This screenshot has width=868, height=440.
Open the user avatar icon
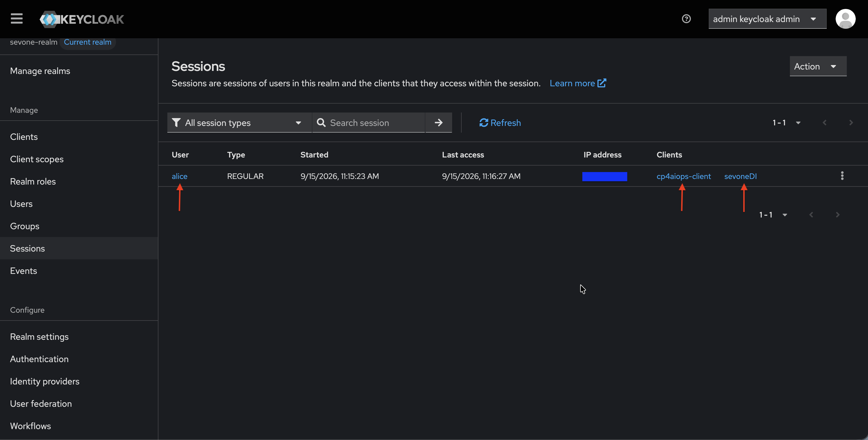pyautogui.click(x=845, y=19)
